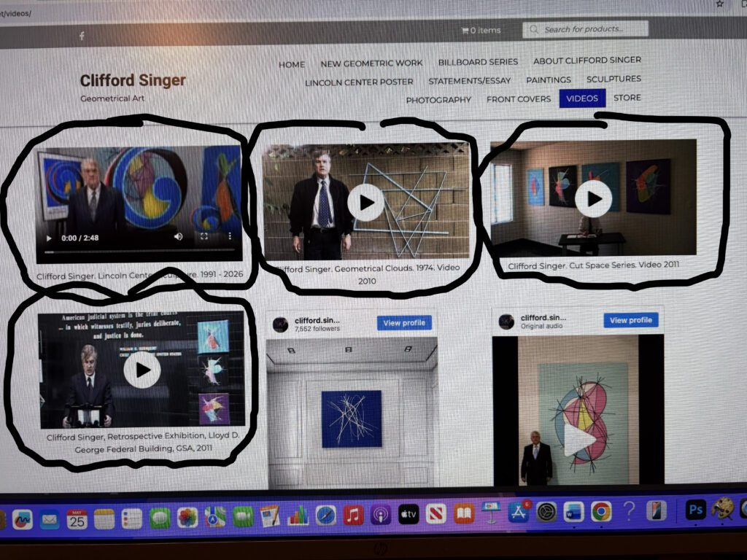Click the Lincoln Center video progress bar

pos(139,251)
